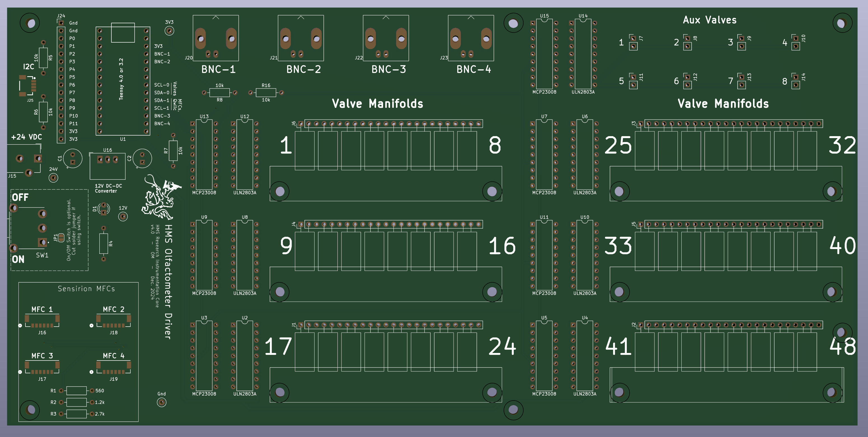Click the SW1 on/off switch footprint
This screenshot has height=437, width=868.
point(28,228)
